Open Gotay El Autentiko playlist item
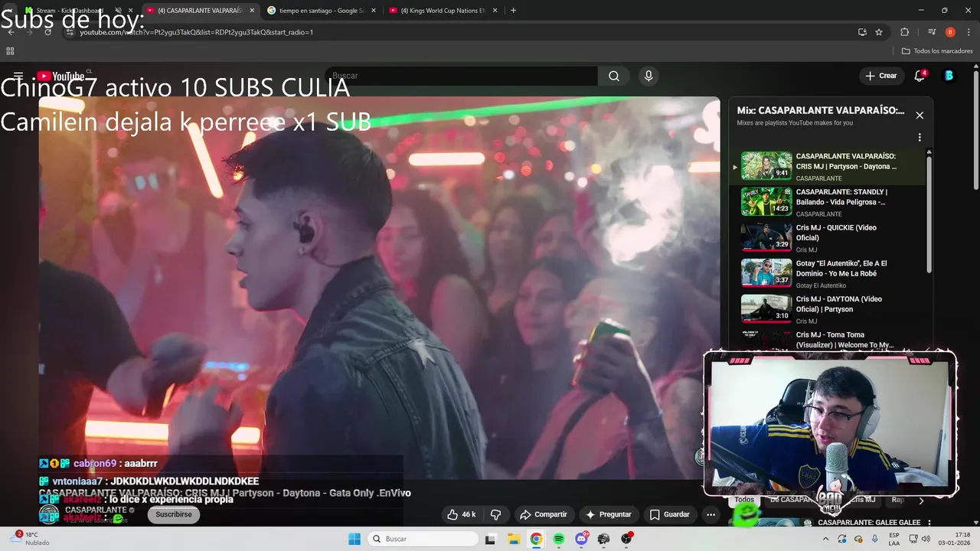Viewport: 980px width, 551px height. tap(832, 273)
